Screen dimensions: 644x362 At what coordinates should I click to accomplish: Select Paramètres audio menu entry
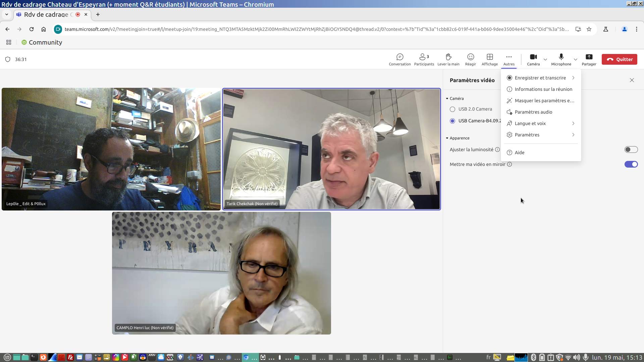pyautogui.click(x=533, y=112)
